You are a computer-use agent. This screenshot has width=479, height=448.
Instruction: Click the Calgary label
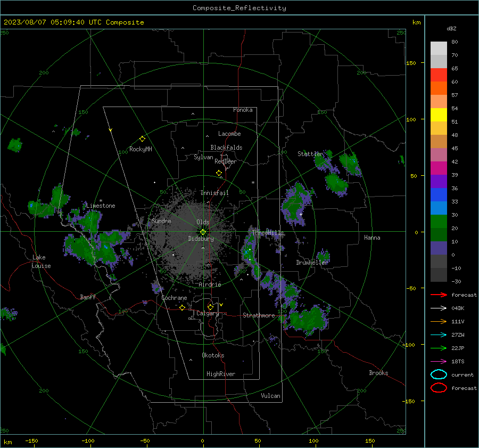click(208, 313)
